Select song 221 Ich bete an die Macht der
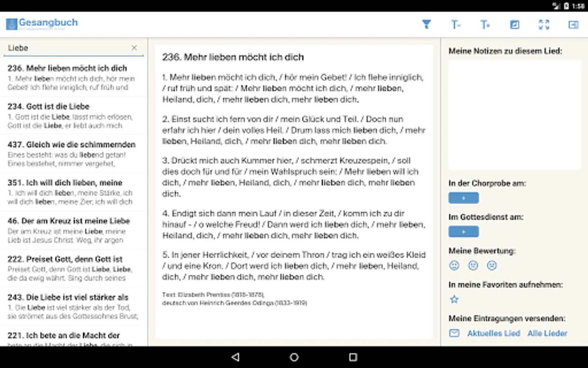Image resolution: width=588 pixels, height=368 pixels. [x=73, y=337]
